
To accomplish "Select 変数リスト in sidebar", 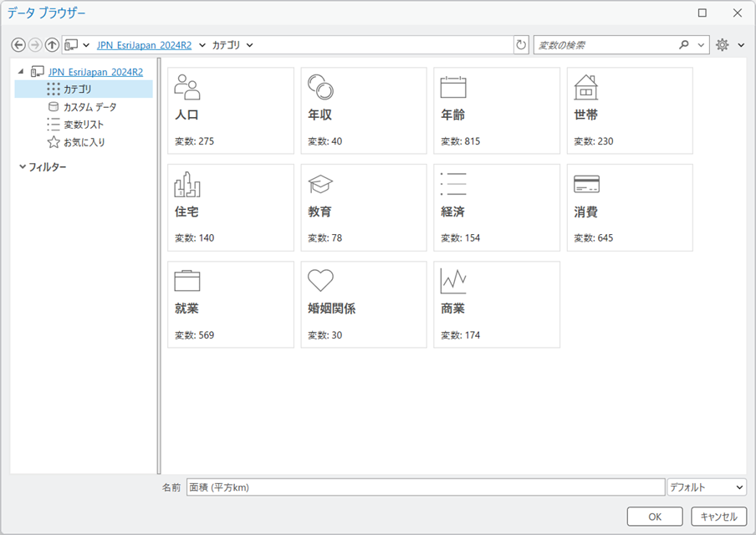I will (84, 125).
